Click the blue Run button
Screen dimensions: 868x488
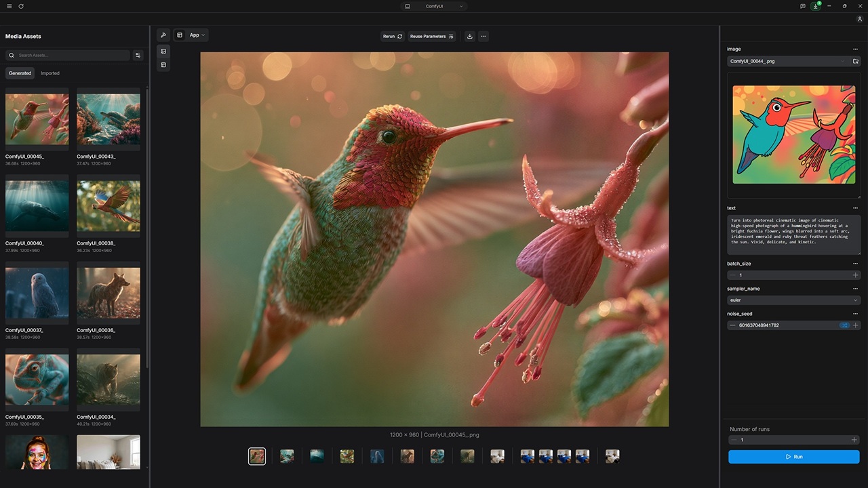pos(793,457)
